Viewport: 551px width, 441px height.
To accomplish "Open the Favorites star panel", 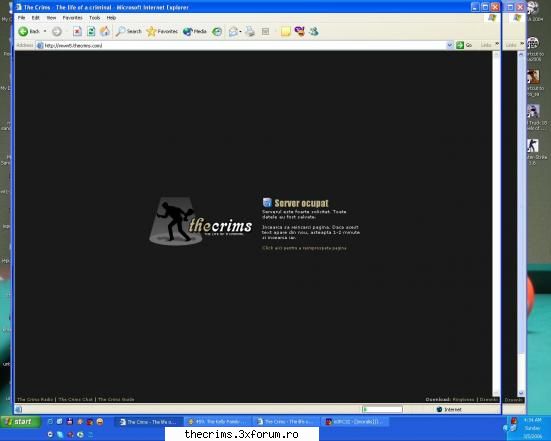I will point(162,32).
